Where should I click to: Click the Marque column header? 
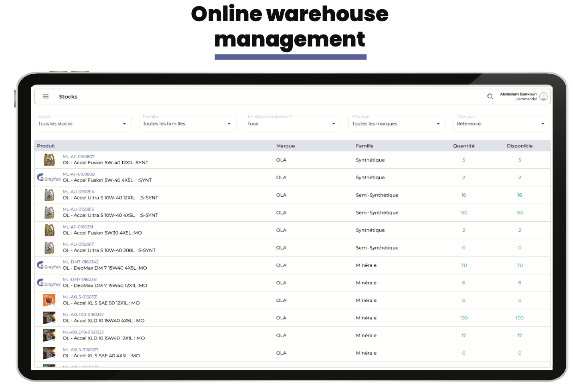[x=285, y=146]
